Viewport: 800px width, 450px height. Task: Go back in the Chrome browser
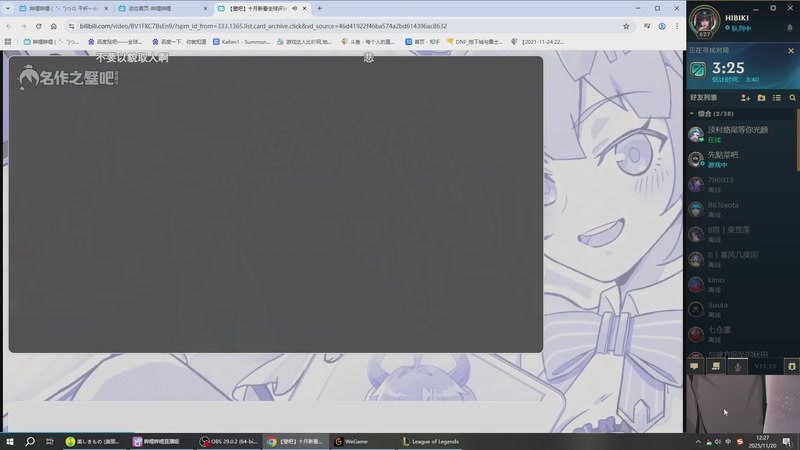(x=9, y=26)
